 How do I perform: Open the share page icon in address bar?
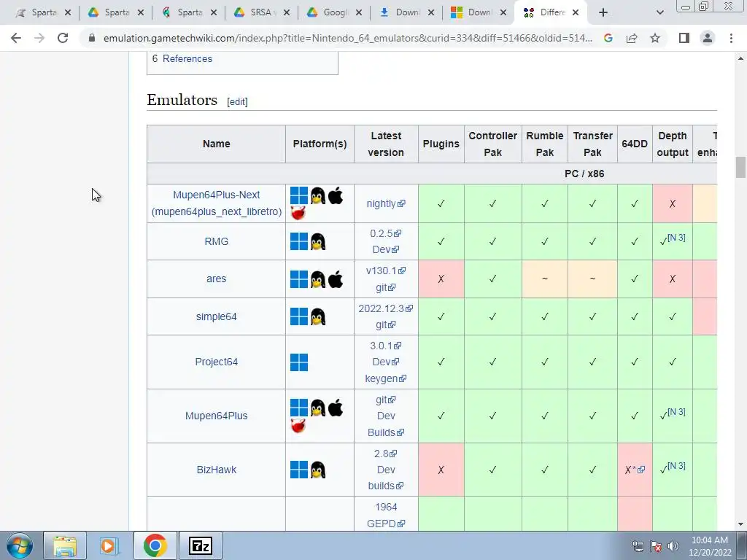[x=632, y=38]
